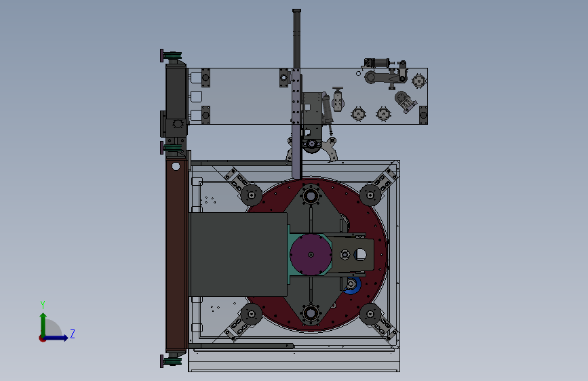Click the "Y" label on the triad
This screenshot has height=381, width=588.
click(x=43, y=305)
